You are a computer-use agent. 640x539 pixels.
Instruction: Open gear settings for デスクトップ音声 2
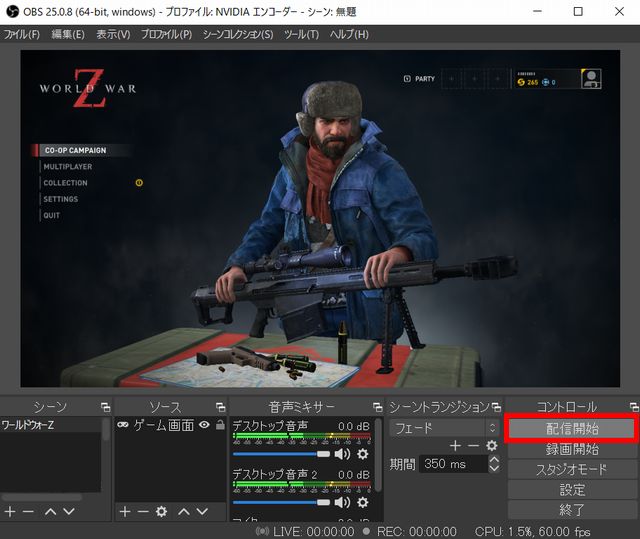click(362, 502)
